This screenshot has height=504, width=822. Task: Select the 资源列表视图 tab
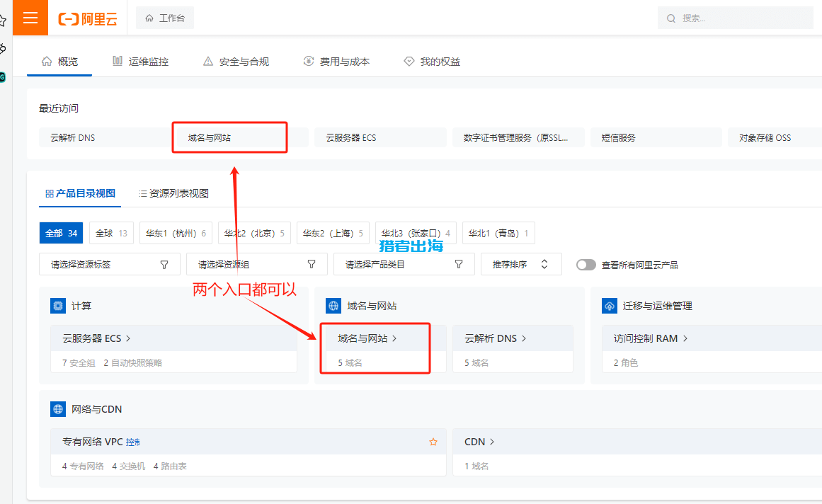tap(173, 194)
